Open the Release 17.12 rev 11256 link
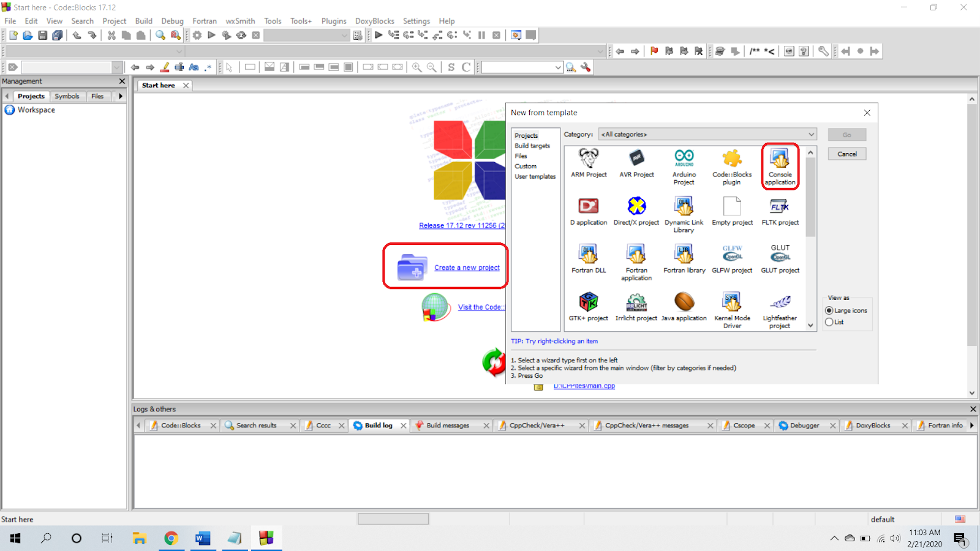The image size is (980, 551). [x=462, y=225]
